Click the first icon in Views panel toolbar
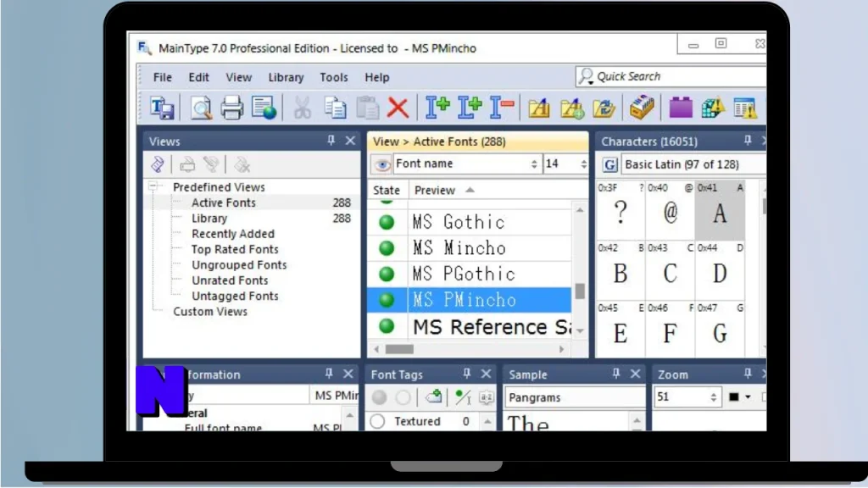The width and height of the screenshot is (868, 488). [x=158, y=164]
